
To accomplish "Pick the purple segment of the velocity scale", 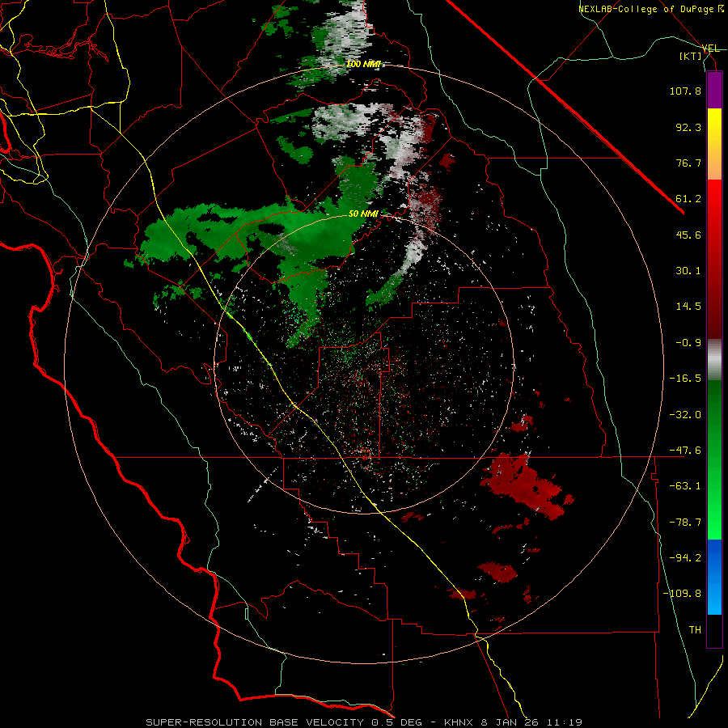I will point(714,90).
